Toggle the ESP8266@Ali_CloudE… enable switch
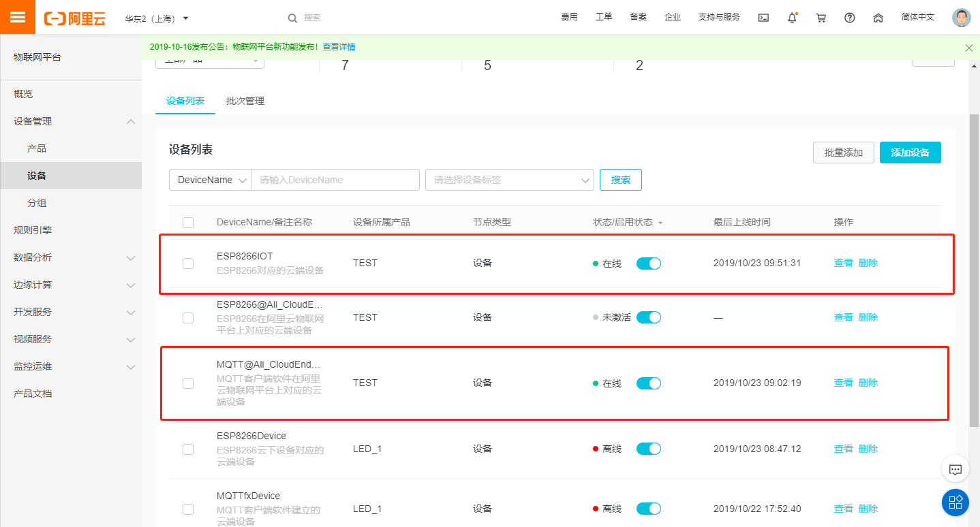Image resolution: width=980 pixels, height=527 pixels. pyautogui.click(x=649, y=317)
